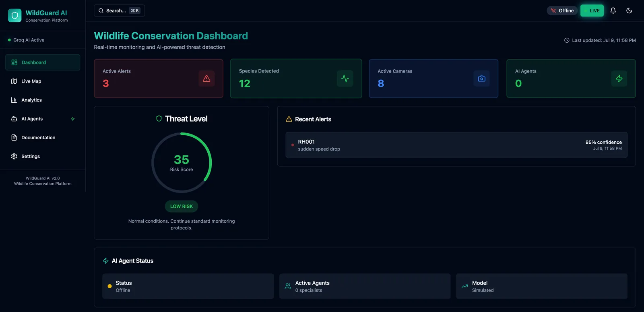
Task: Click the Species Detected value "12"
Action: (x=245, y=83)
